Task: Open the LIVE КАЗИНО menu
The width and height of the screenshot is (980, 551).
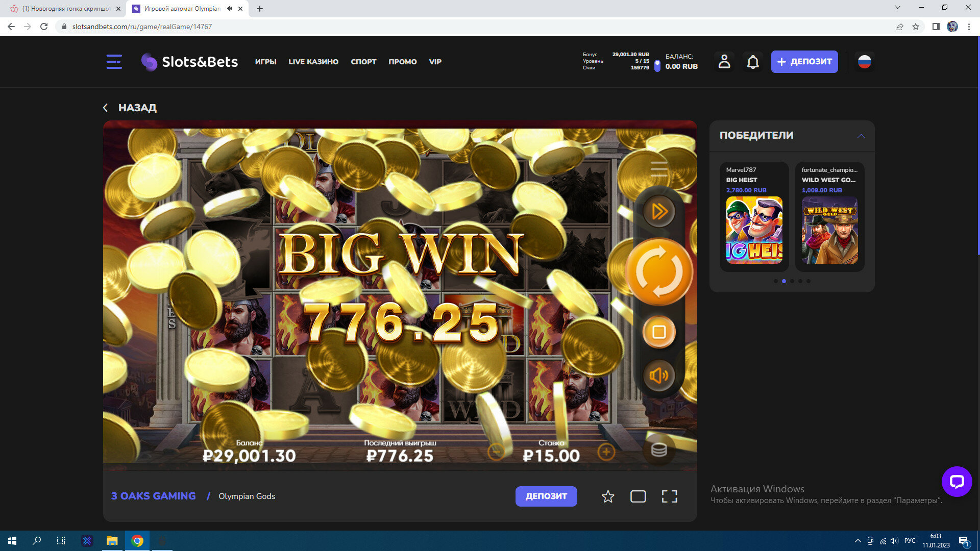Action: [x=313, y=62]
